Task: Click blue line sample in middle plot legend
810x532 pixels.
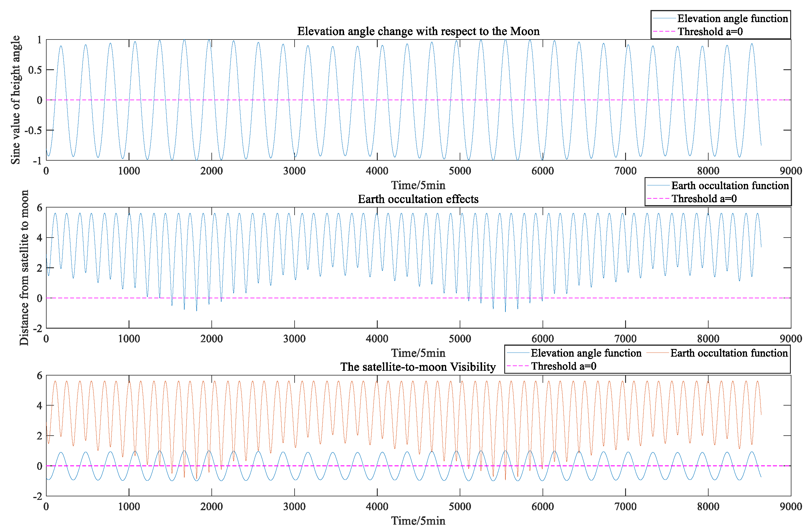Action: coord(658,185)
